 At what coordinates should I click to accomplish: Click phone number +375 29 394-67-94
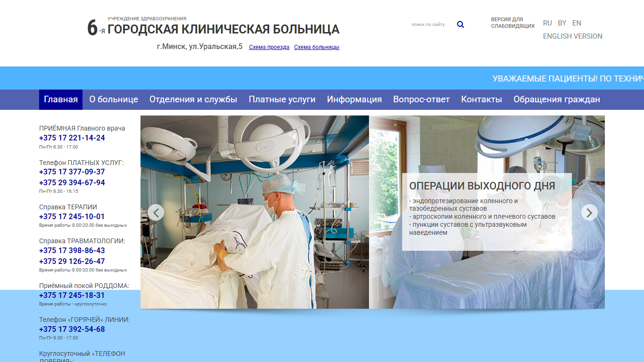click(72, 183)
